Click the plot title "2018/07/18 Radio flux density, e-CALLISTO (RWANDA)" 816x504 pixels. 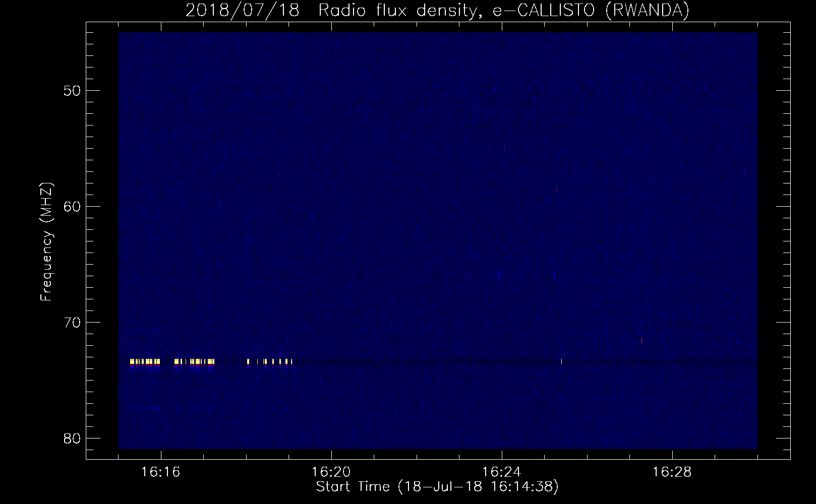[437, 10]
